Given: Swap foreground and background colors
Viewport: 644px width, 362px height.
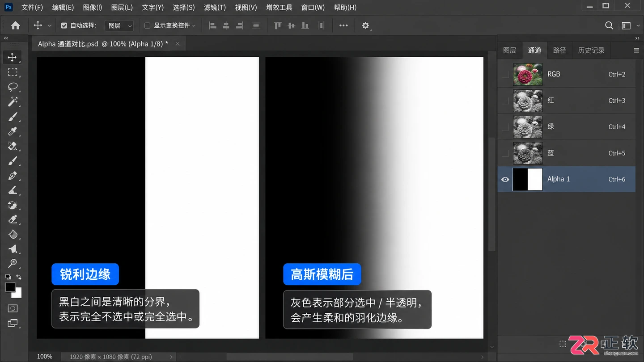Looking at the screenshot, I should tap(19, 277).
